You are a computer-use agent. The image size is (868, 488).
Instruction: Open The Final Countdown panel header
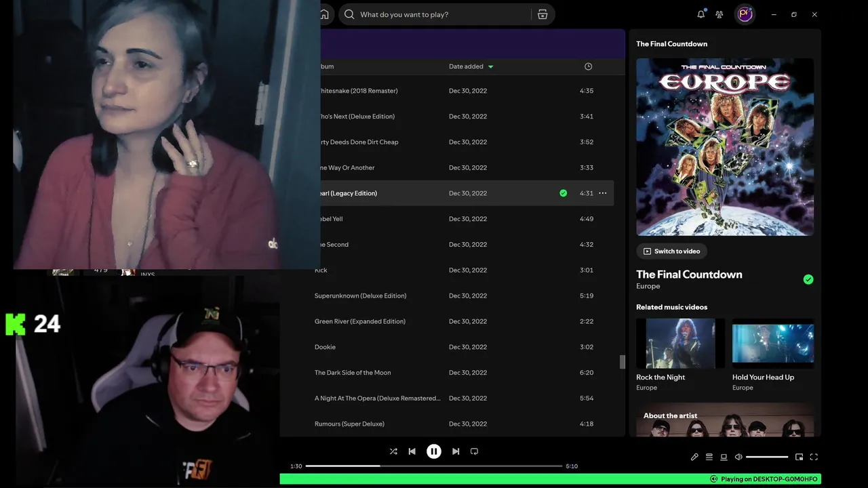671,44
